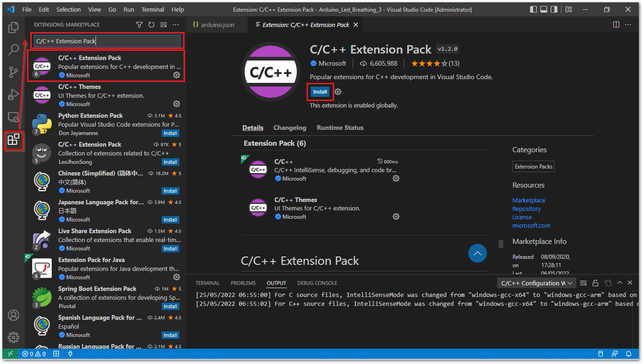Install the Spring Boot Extension Pack
Viewport: 643px width, 364px height.
tap(171, 306)
